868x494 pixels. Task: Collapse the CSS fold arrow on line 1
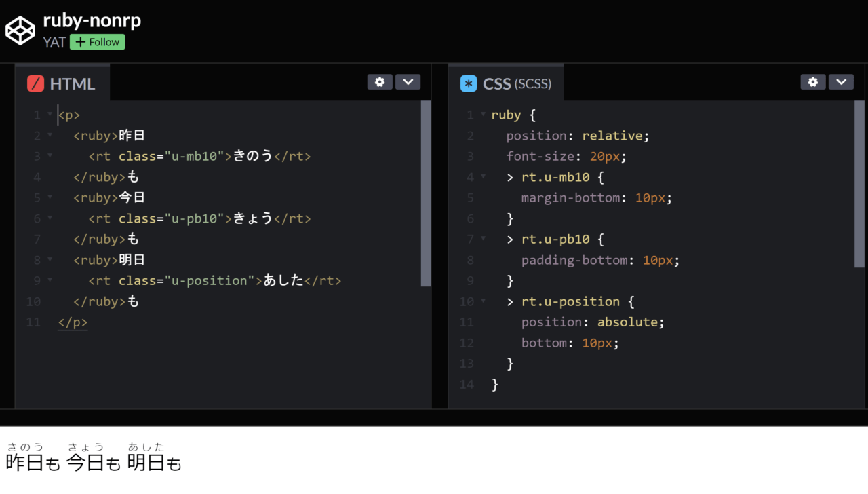[x=483, y=115]
